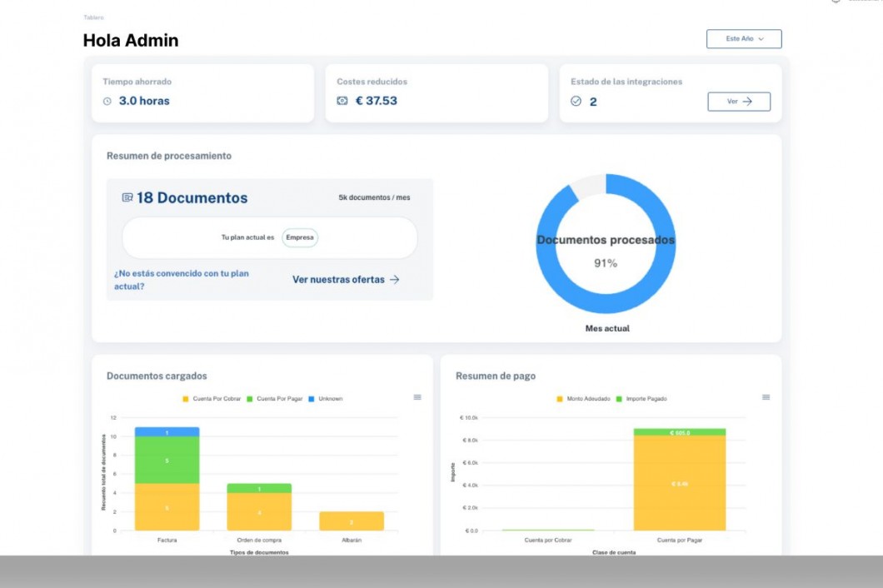Open the Documentos cargados chart hamburger menu
883x588 pixels.
coord(417,397)
